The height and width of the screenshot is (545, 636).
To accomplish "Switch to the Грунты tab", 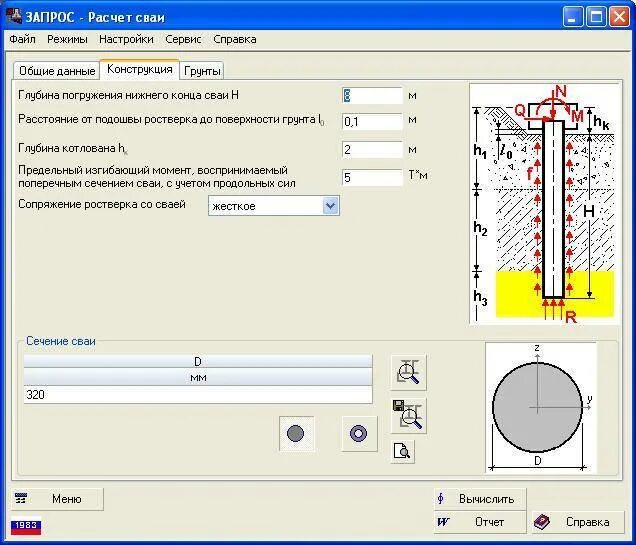I will point(202,71).
